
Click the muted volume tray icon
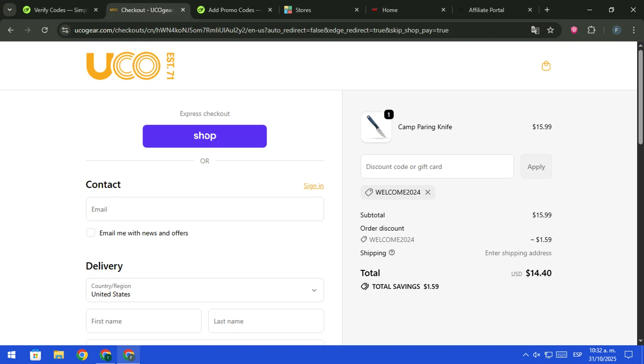coord(537,355)
